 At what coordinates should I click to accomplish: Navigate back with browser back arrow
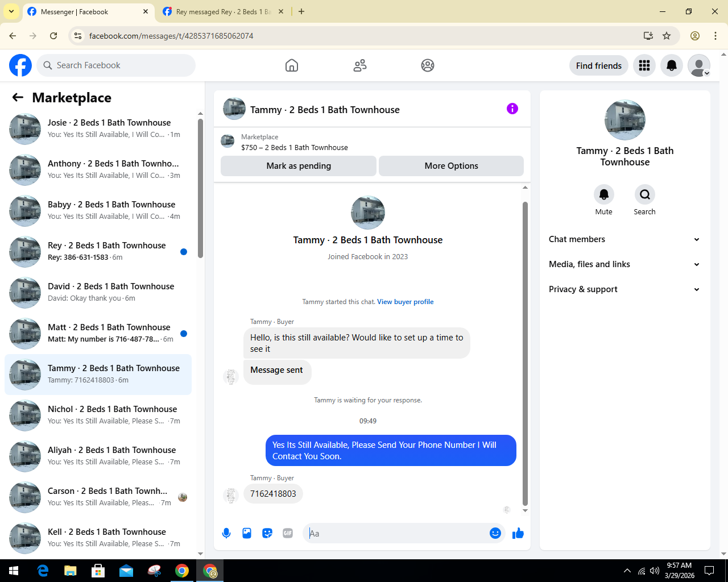click(13, 36)
